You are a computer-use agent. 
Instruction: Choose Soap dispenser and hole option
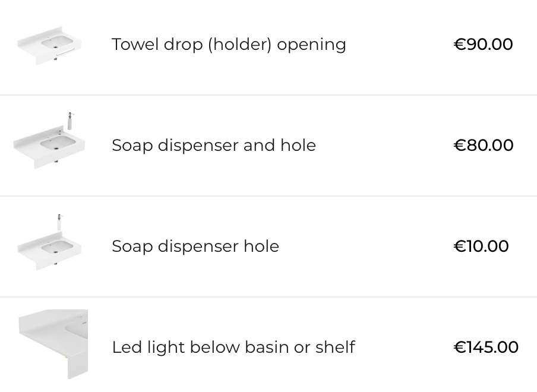(x=214, y=145)
